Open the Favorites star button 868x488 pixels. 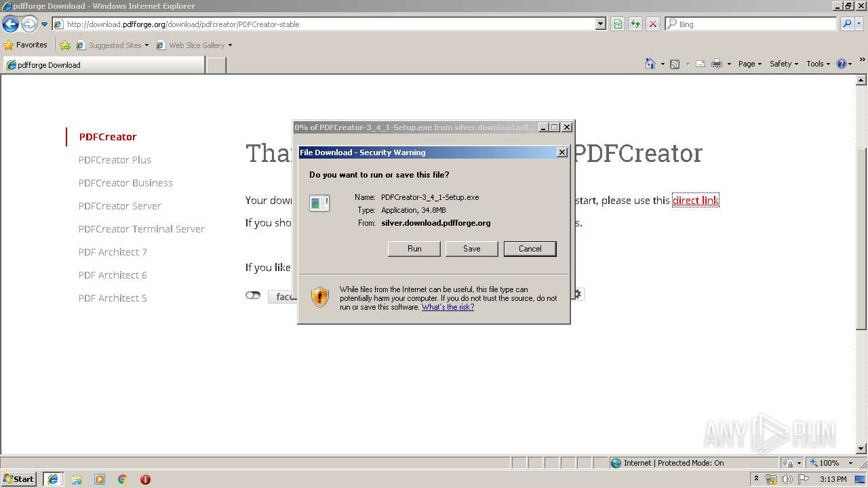pyautogui.click(x=26, y=45)
